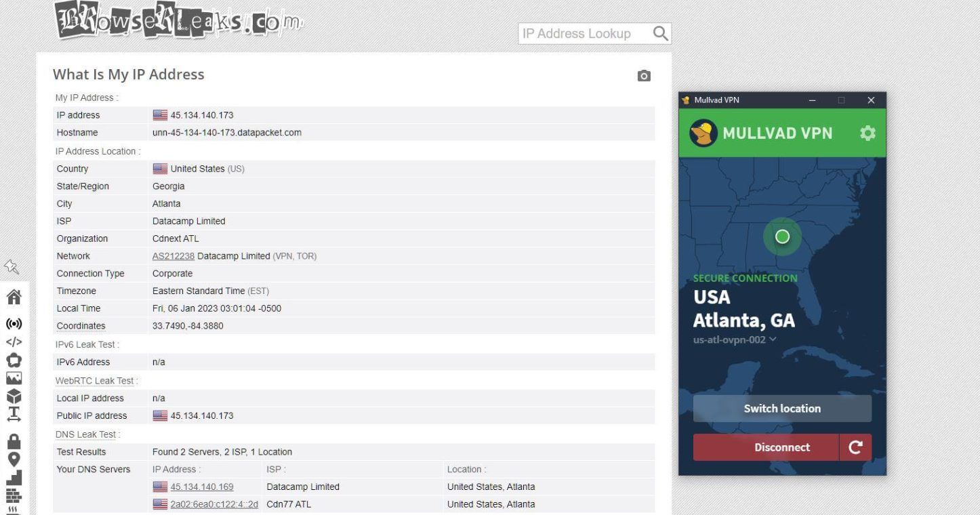This screenshot has width=980, height=515.
Task: Click the DNS Leak Test heading
Action: tap(85, 434)
